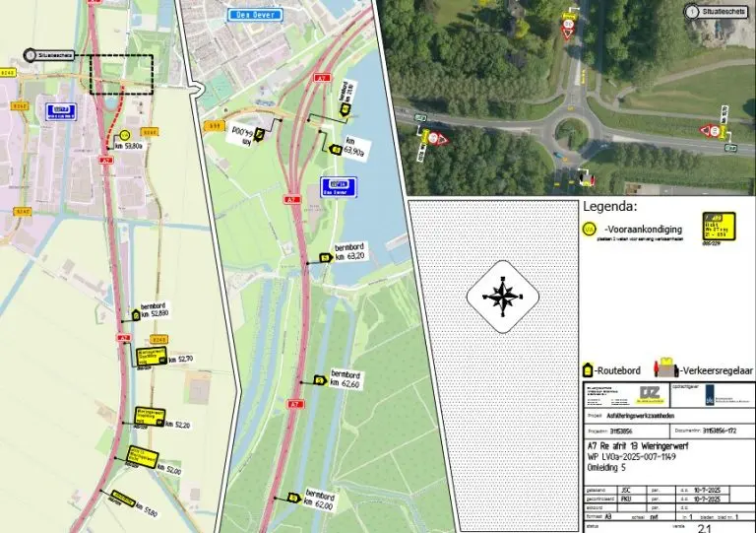Click the Den Oever place name label
Viewport: 756px width, 533px height.
click(x=255, y=15)
